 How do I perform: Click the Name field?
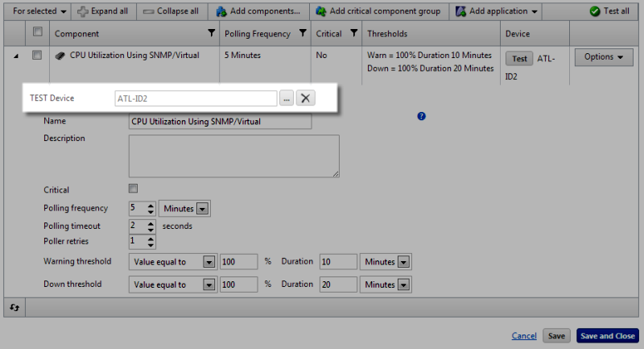tap(220, 122)
